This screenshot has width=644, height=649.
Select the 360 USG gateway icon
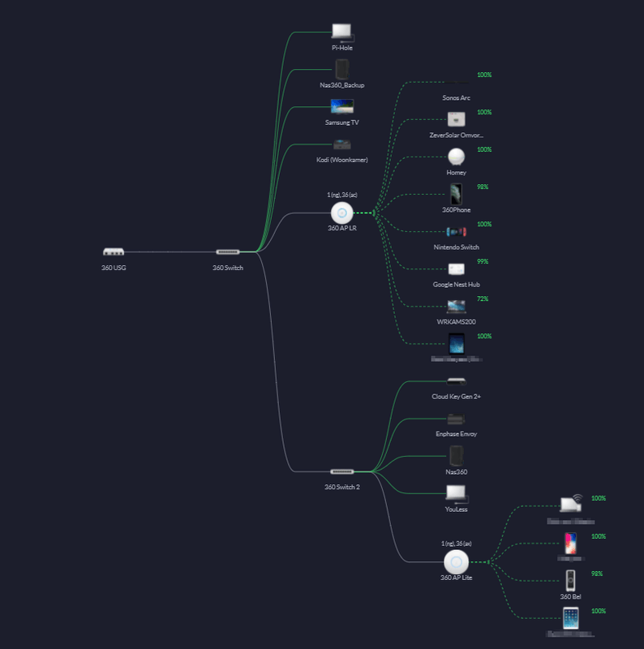[x=114, y=251]
